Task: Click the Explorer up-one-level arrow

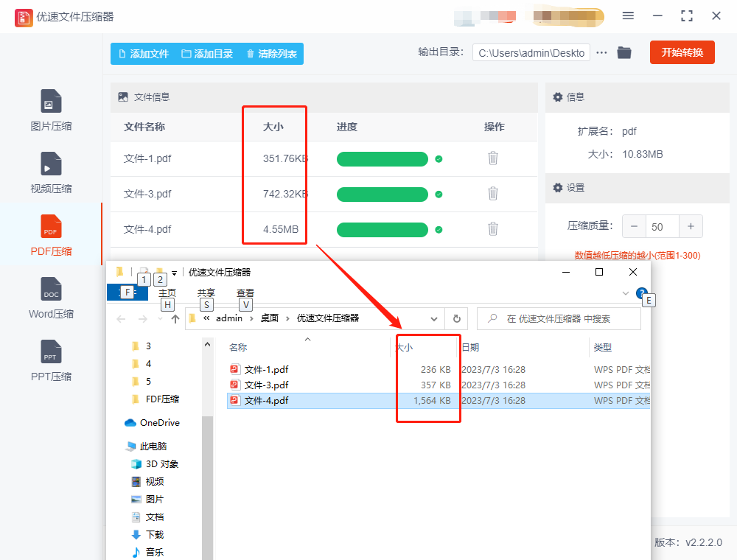Action: point(175,319)
